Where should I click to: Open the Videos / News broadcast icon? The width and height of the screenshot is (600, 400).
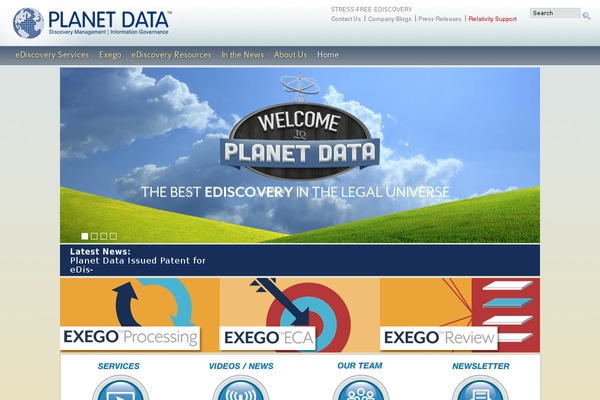coord(241,388)
